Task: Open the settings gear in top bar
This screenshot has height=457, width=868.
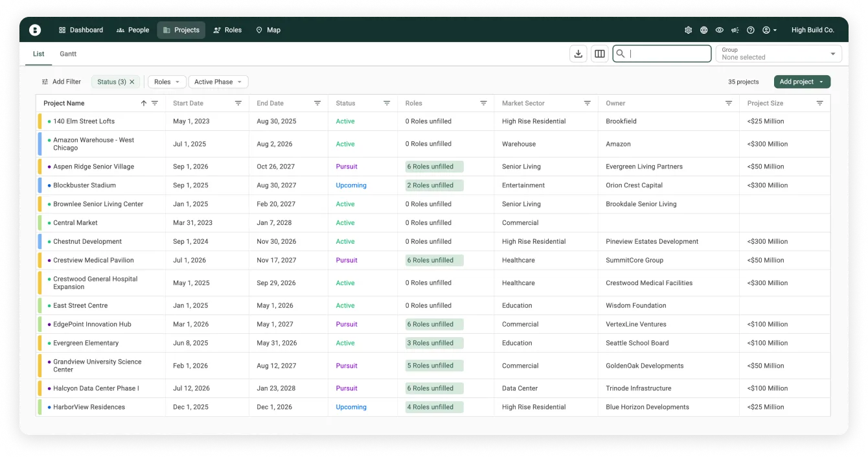Action: 688,30
